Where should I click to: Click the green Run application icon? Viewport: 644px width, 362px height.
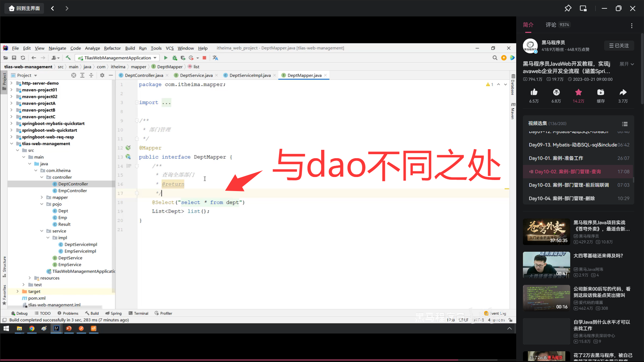(166, 58)
